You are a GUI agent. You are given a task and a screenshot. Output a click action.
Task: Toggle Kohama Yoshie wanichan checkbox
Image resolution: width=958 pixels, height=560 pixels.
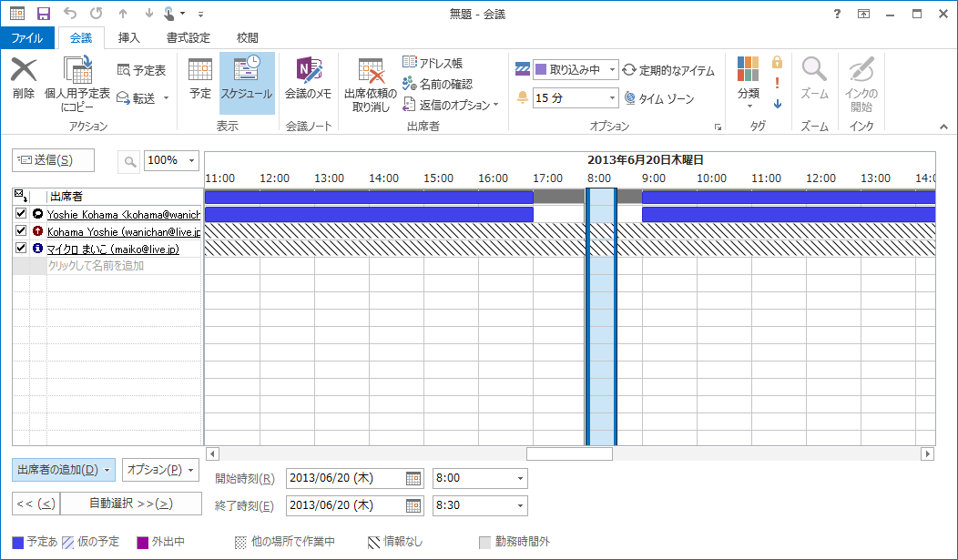pos(21,231)
